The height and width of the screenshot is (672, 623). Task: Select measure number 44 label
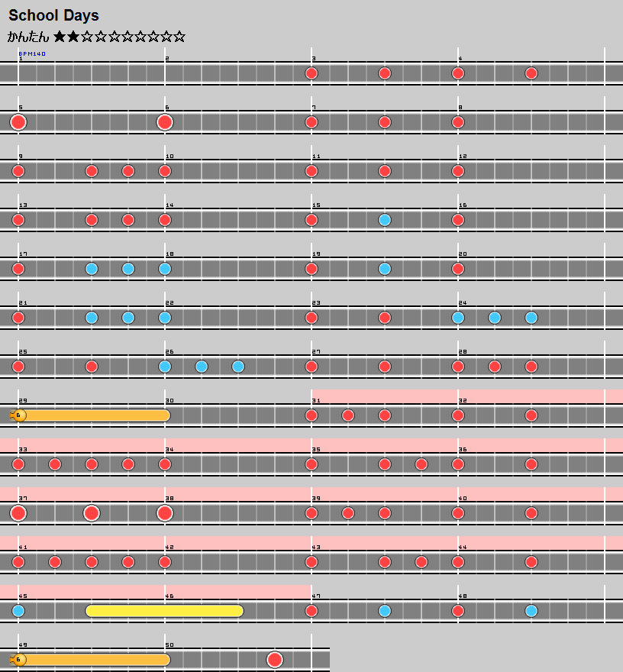pyautogui.click(x=463, y=548)
